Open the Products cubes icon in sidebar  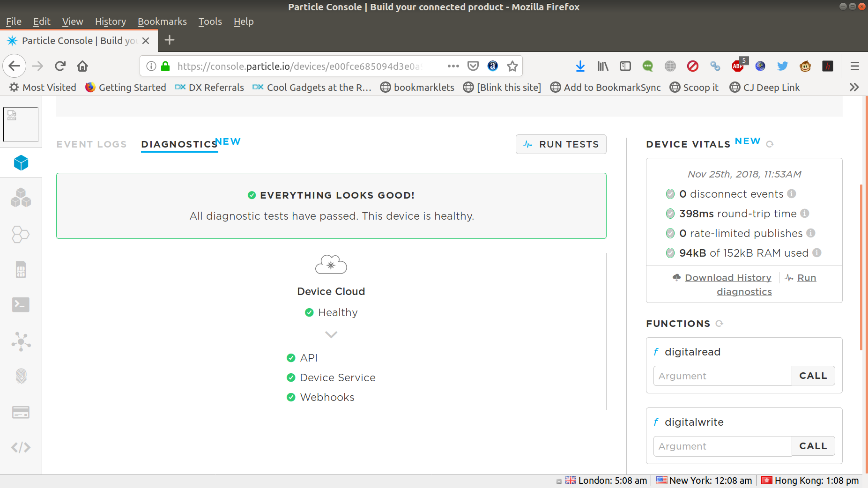(21, 198)
